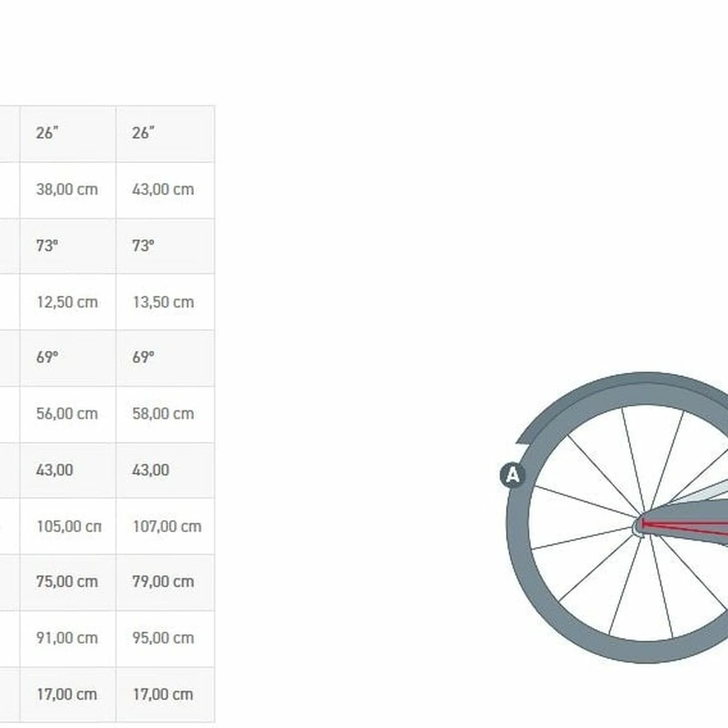Image resolution: width=728 pixels, height=728 pixels.
Task: Select the 43,00 cm table cell
Action: pyautogui.click(x=163, y=189)
